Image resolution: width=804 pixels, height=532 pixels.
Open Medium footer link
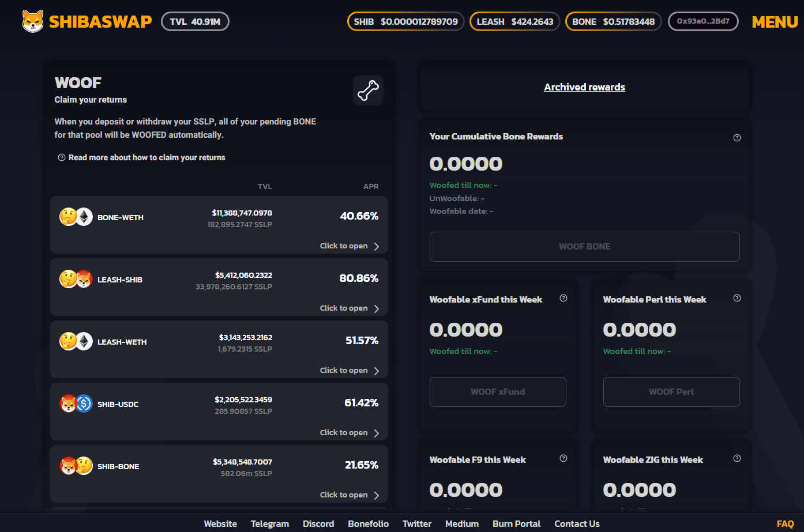click(x=462, y=524)
